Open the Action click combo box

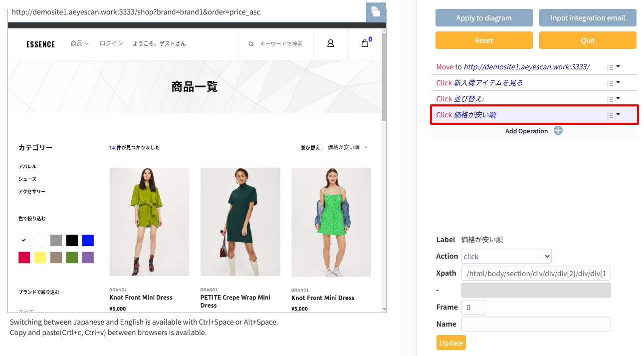click(x=506, y=256)
